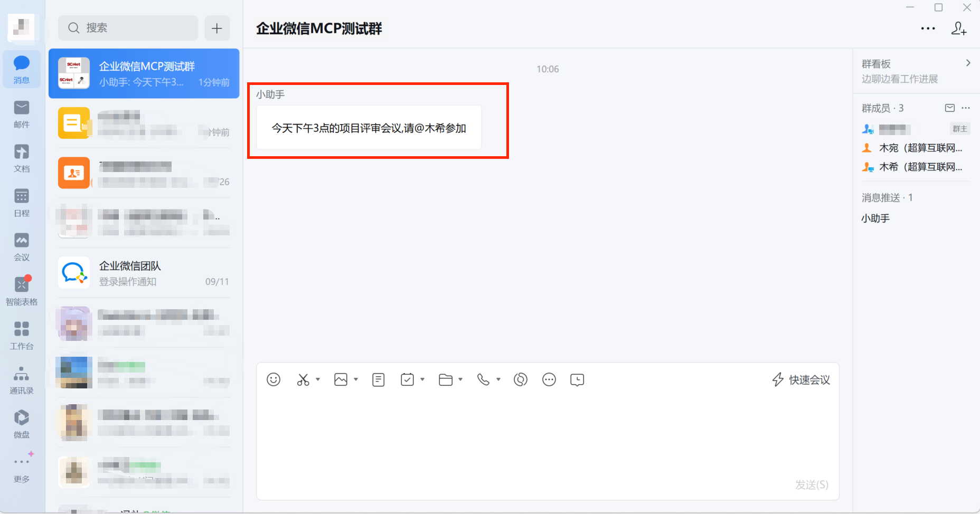Open the add member icon
The width and height of the screenshot is (980, 514).
(x=958, y=28)
